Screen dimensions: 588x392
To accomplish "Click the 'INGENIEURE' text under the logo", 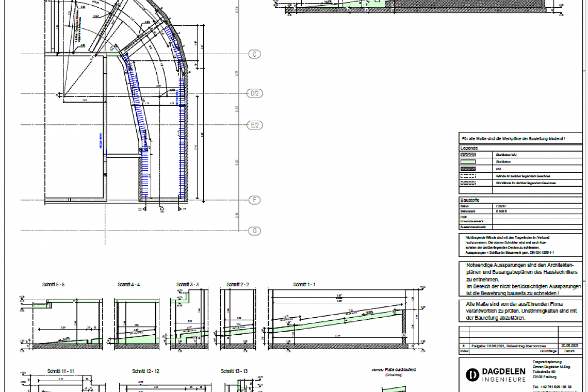I will [503, 380].
